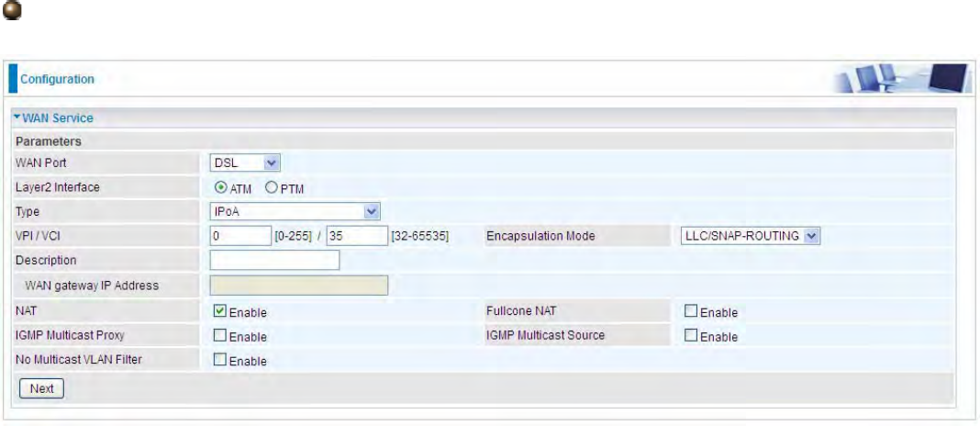Collapse the WAN Service section
The width and height of the screenshot is (980, 426).
(53, 118)
